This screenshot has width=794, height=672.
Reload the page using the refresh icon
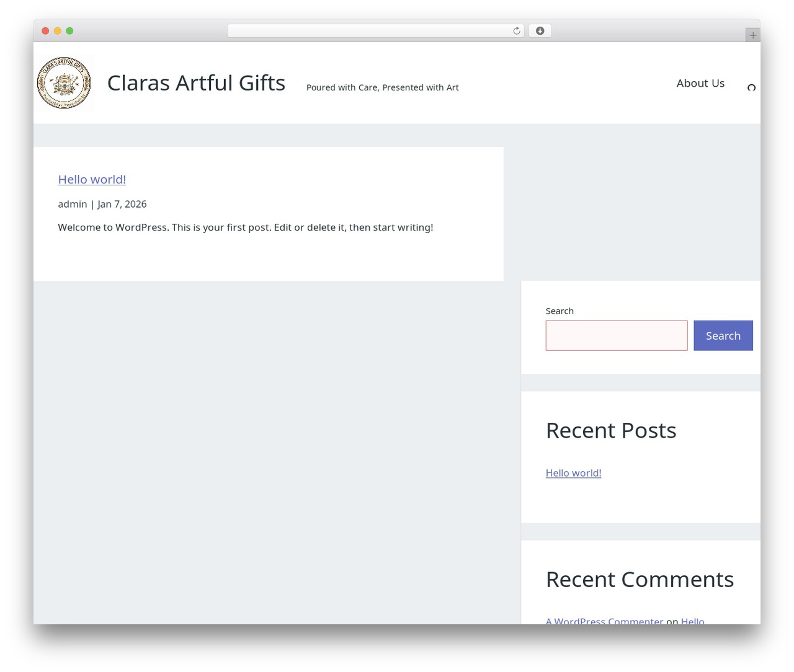[516, 31]
